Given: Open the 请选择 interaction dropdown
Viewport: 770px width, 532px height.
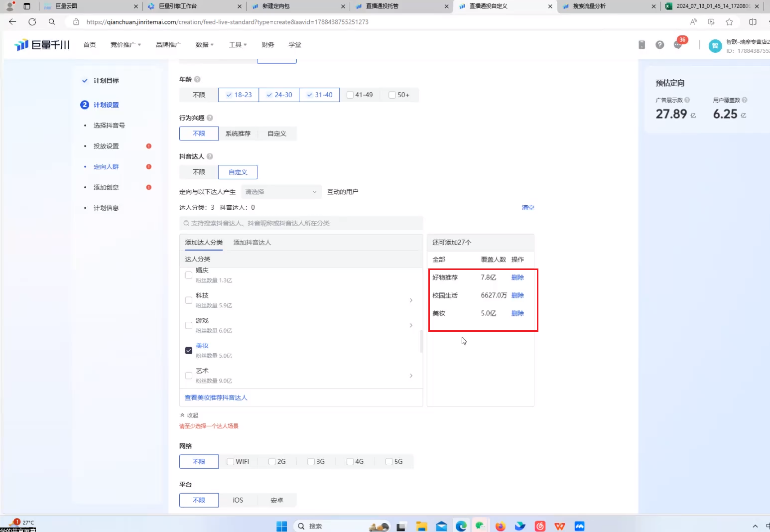Looking at the screenshot, I should pos(281,192).
